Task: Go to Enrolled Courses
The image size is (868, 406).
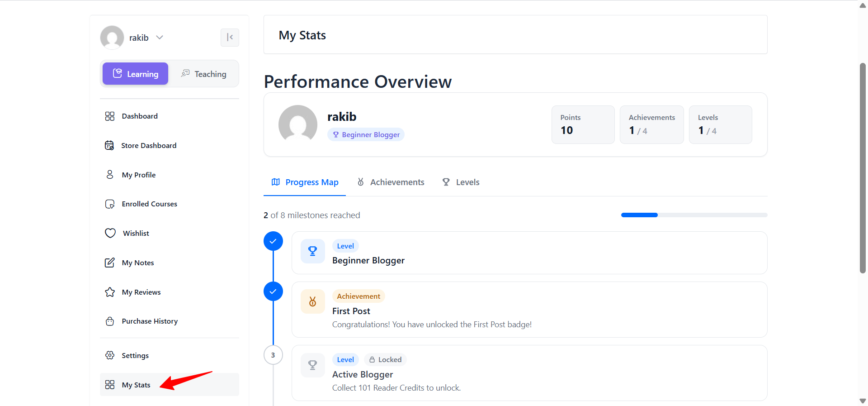Action: point(170,204)
